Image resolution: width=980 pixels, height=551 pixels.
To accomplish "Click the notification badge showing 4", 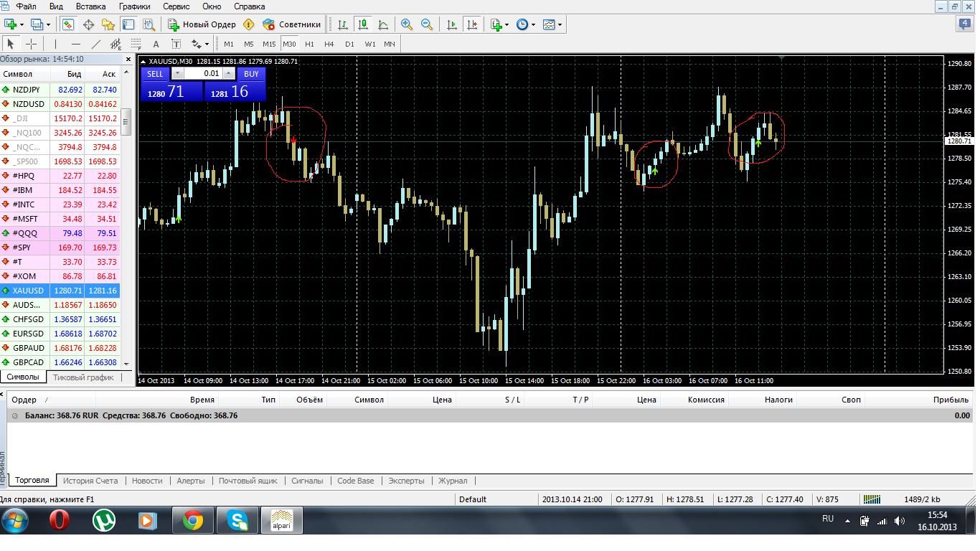I will point(966,24).
